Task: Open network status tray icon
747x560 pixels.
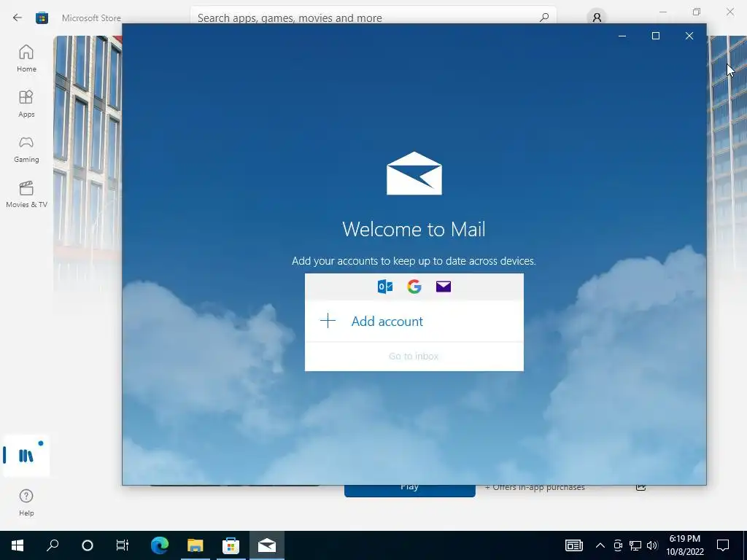Action: 635,545
